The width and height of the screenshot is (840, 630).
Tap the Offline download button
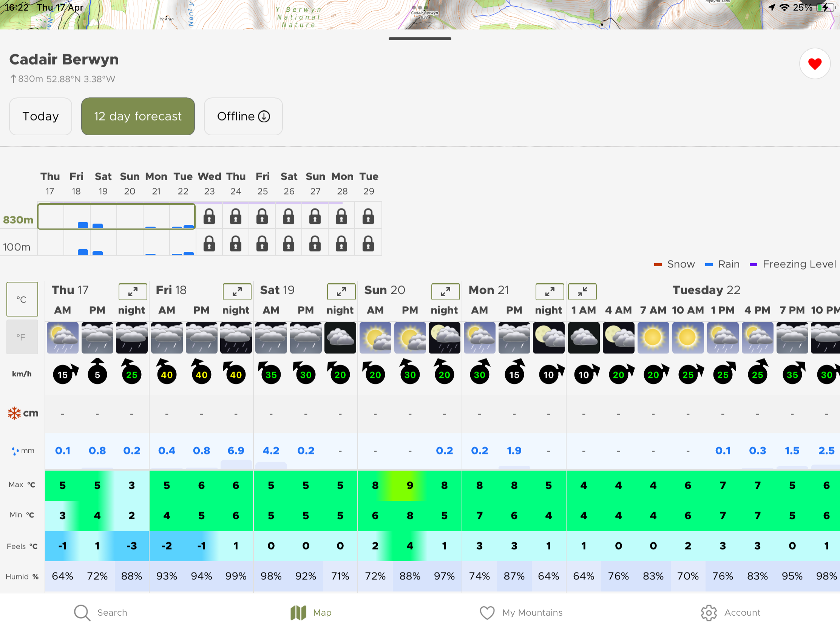(x=243, y=116)
